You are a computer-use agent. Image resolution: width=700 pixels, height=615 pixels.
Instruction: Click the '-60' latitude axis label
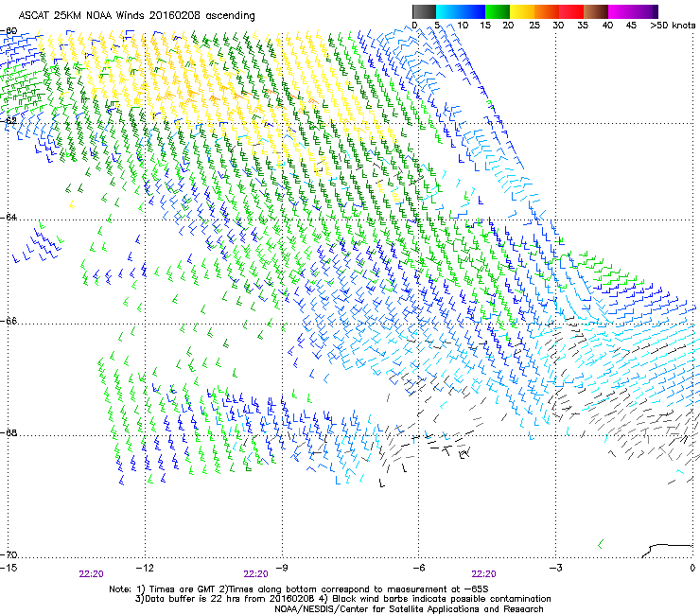click(9, 31)
